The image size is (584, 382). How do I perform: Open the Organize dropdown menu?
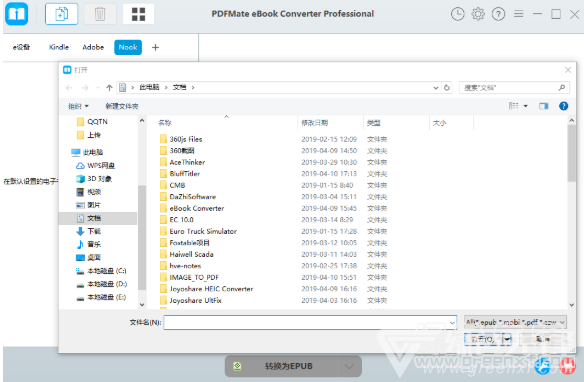[x=78, y=106]
